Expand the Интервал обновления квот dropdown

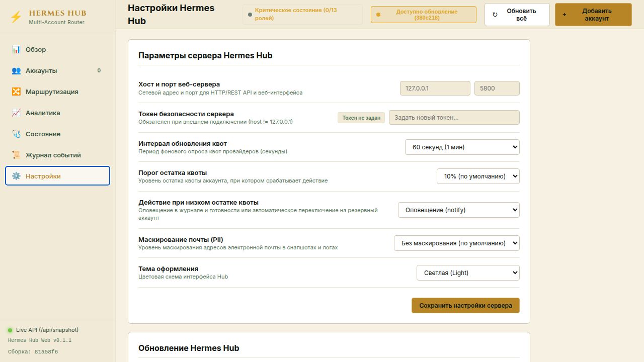click(462, 147)
